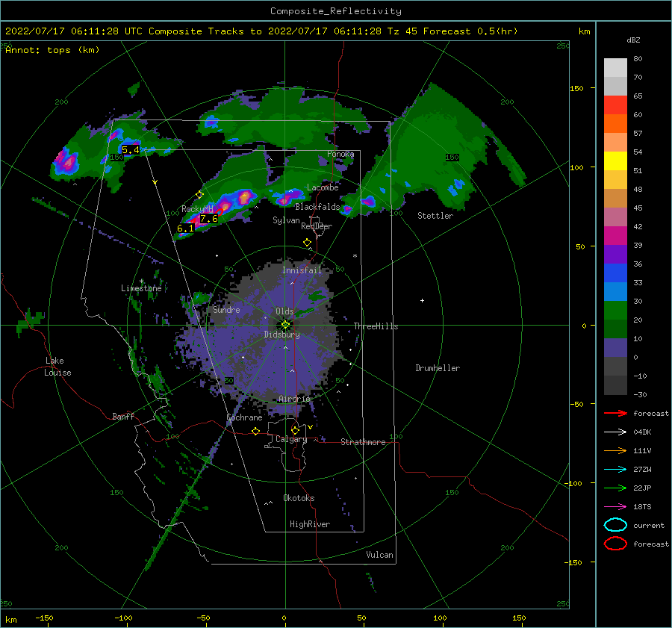The width and height of the screenshot is (672, 628).
Task: Click the Annot: tops (km) label
Action: [x=52, y=50]
